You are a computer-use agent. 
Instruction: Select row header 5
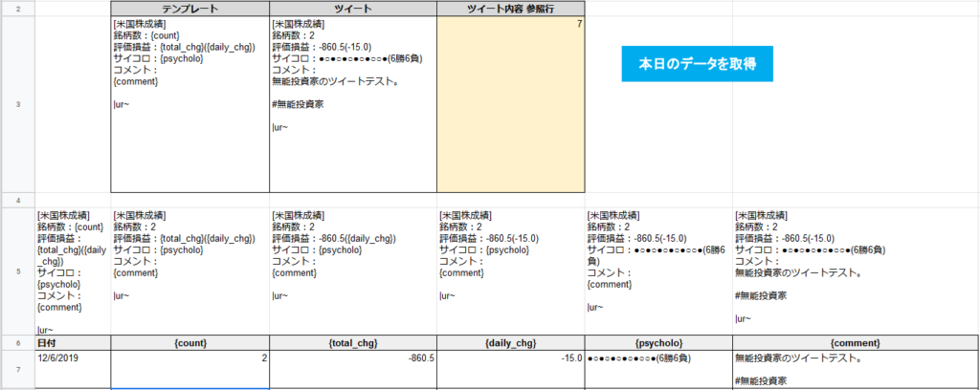pyautogui.click(x=17, y=271)
